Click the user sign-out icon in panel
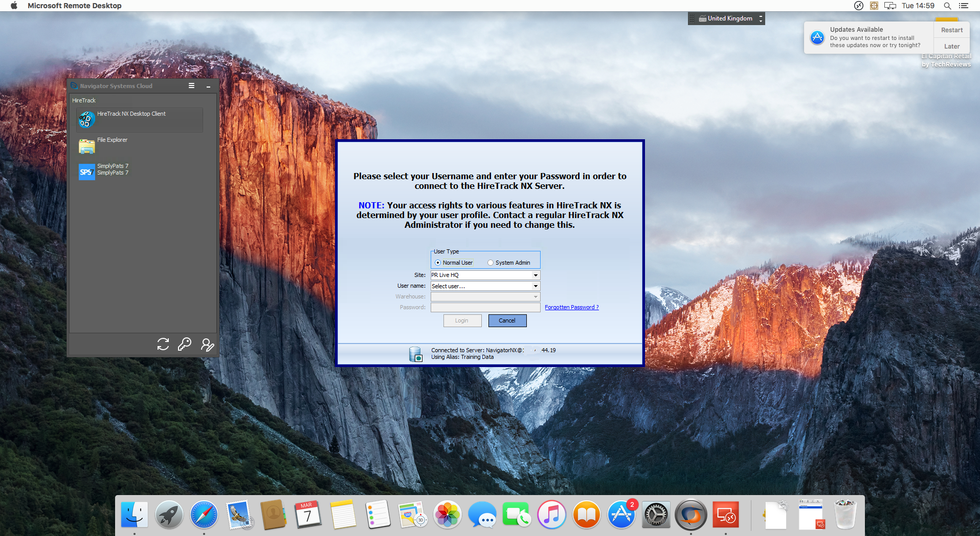Image resolution: width=980 pixels, height=536 pixels. click(x=207, y=345)
